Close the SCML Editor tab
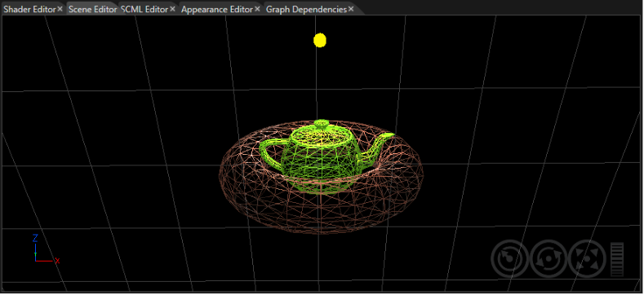 172,9
